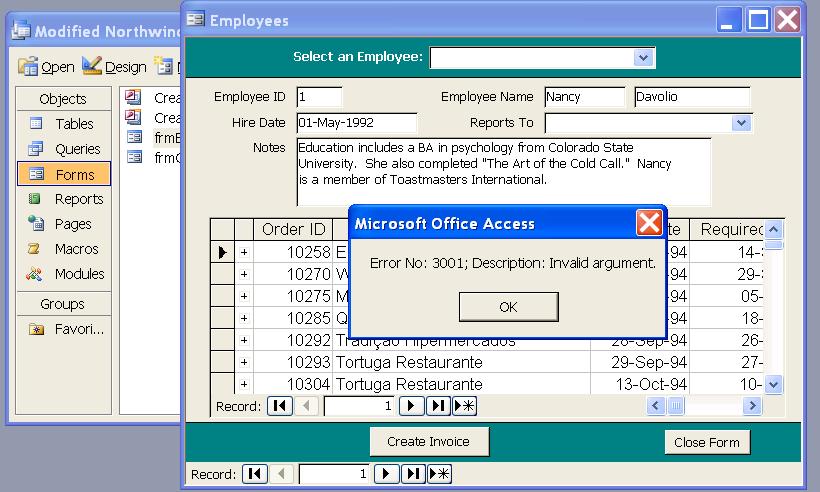Click OK in the error dialog
Image resolution: width=820 pixels, height=492 pixels.
point(508,307)
